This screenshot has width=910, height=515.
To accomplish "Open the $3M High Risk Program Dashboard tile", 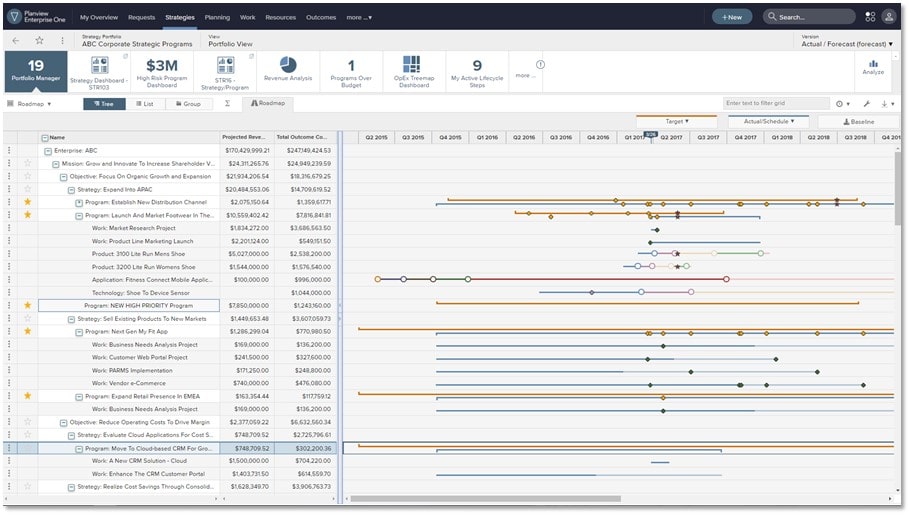I will pos(162,71).
